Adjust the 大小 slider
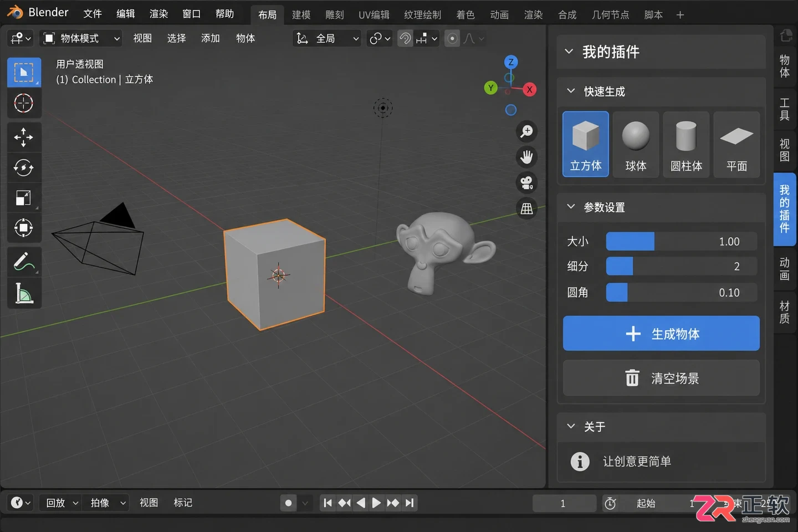 tap(682, 242)
